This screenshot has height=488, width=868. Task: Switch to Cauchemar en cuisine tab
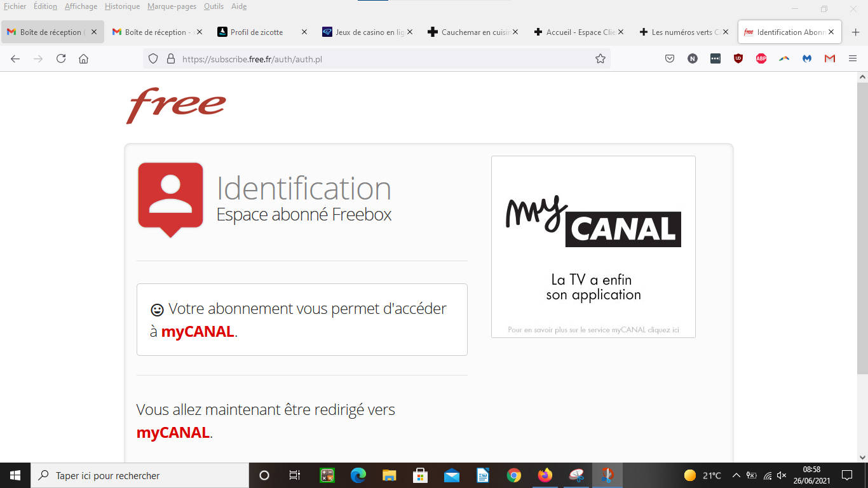tap(474, 32)
